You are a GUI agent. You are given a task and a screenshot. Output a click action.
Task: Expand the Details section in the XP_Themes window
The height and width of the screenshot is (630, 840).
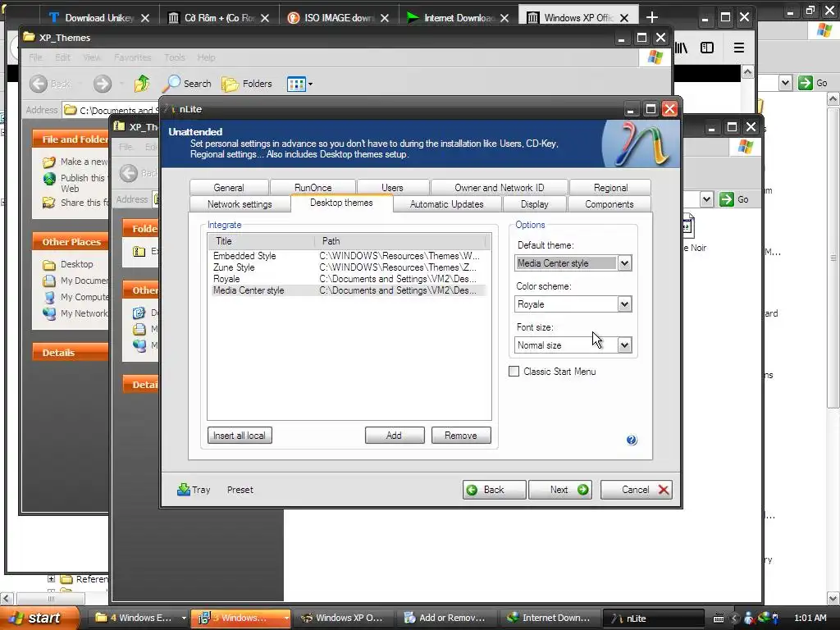click(x=70, y=353)
